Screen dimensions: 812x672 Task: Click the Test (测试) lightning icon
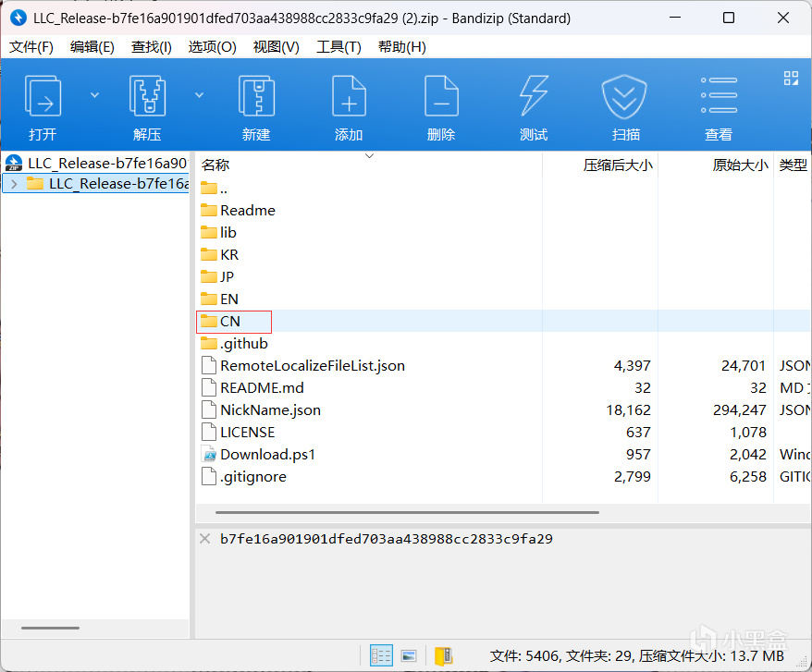pos(534,96)
